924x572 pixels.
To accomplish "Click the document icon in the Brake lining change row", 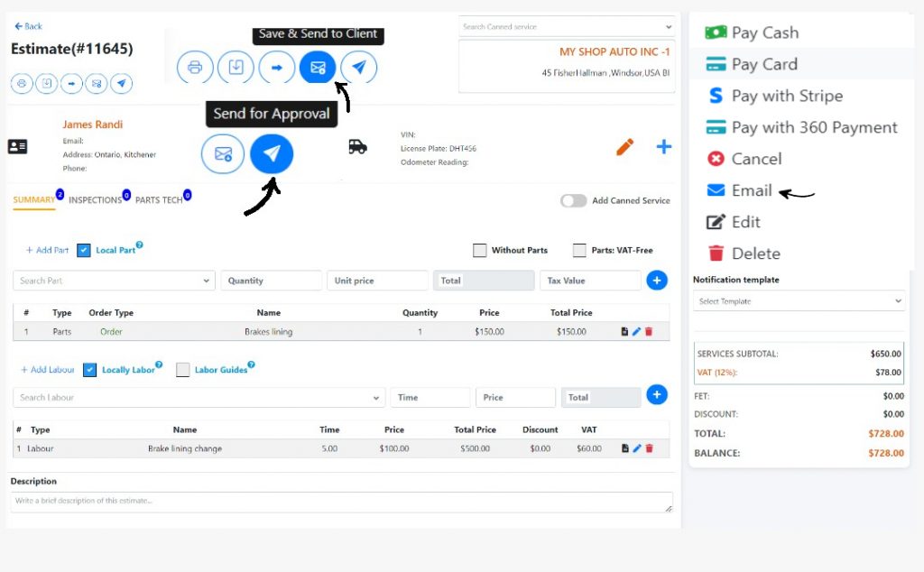I will pos(624,448).
